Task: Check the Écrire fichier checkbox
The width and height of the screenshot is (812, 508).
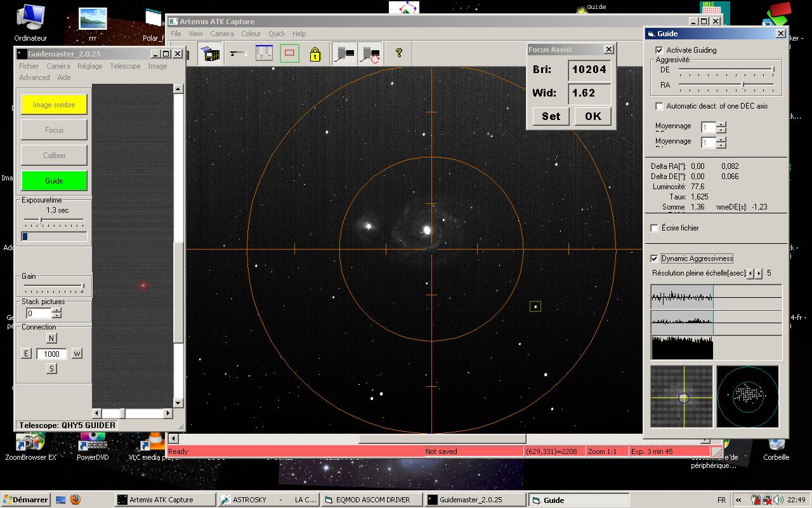Action: tap(655, 228)
